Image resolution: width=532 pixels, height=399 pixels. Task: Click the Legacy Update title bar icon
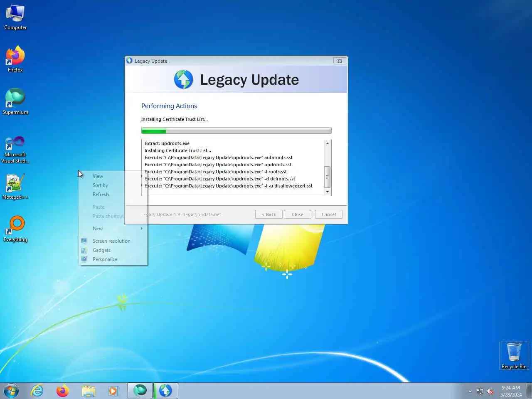pyautogui.click(x=130, y=61)
